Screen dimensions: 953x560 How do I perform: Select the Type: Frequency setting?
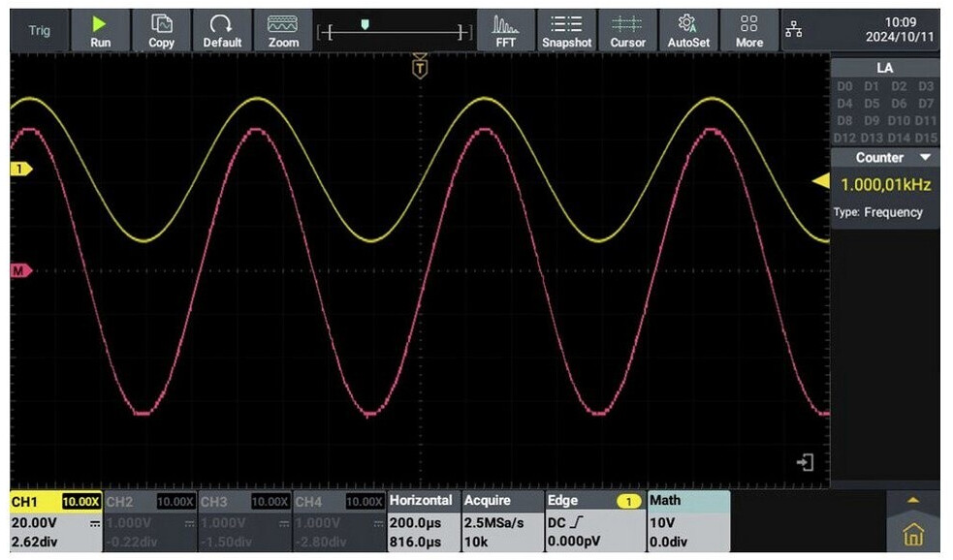point(878,212)
